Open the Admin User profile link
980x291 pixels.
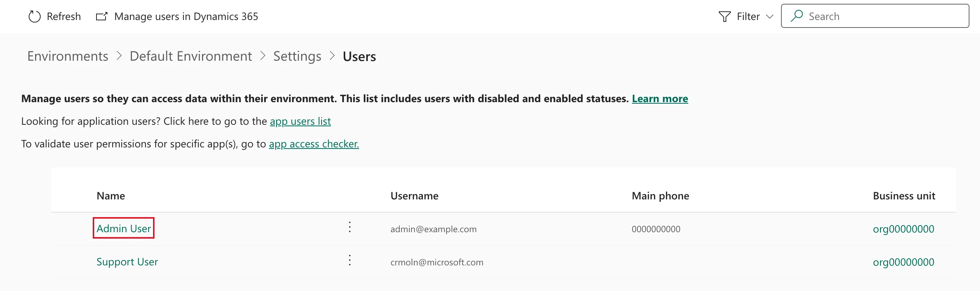[x=124, y=228]
